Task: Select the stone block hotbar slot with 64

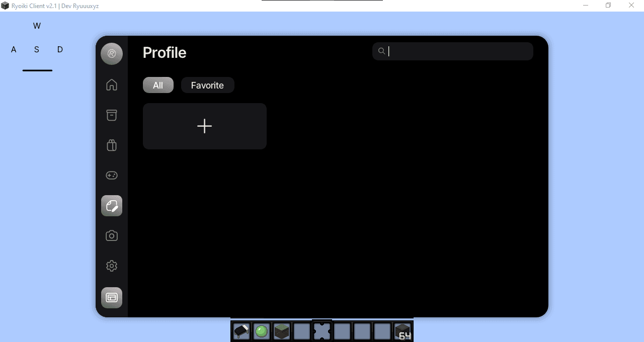Action: (x=403, y=331)
